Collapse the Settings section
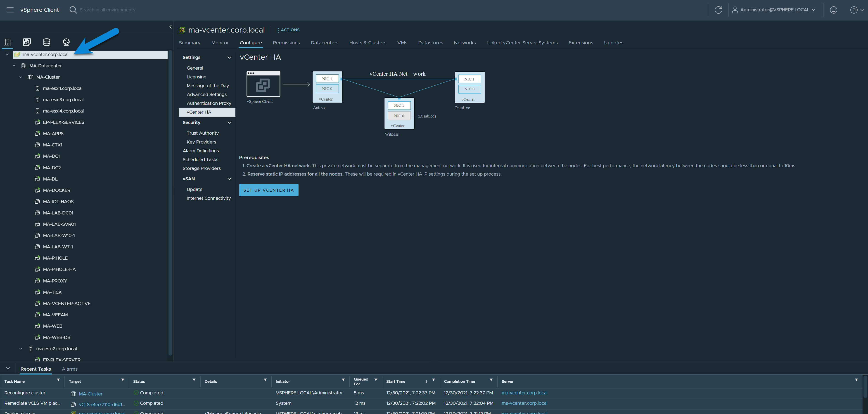Image resolution: width=868 pixels, height=414 pixels. (230, 58)
